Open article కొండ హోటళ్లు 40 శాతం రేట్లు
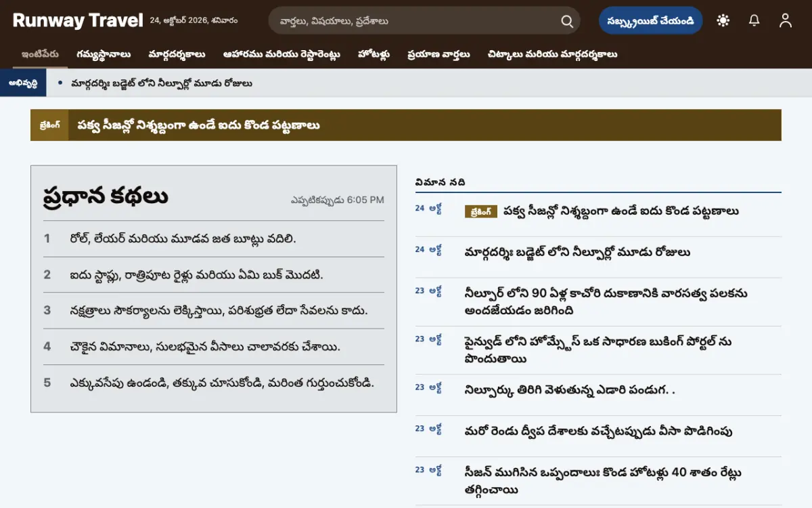Viewport: 812px width, 508px height. pyautogui.click(x=603, y=481)
